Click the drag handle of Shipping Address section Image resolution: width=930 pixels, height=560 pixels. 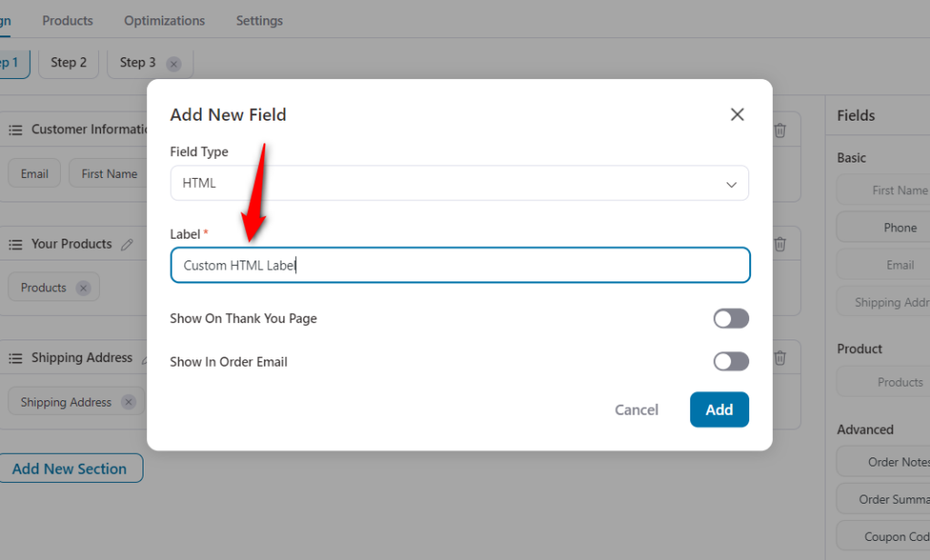pyautogui.click(x=15, y=358)
